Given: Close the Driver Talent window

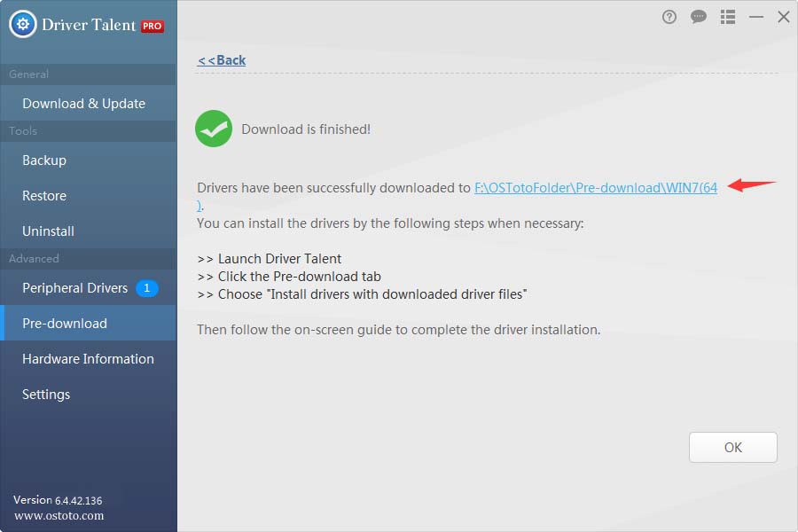Looking at the screenshot, I should click(x=784, y=18).
